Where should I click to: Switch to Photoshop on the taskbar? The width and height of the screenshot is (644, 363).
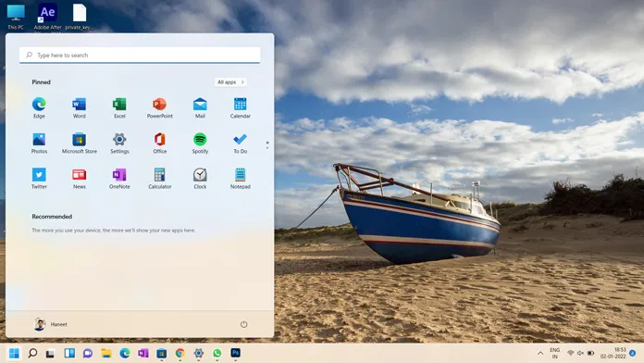(x=235, y=353)
